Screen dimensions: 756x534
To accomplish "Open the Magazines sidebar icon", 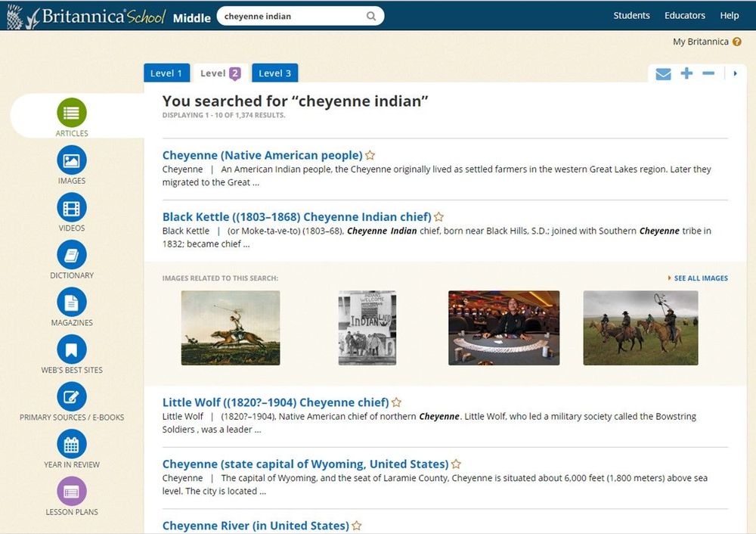I will tap(72, 303).
